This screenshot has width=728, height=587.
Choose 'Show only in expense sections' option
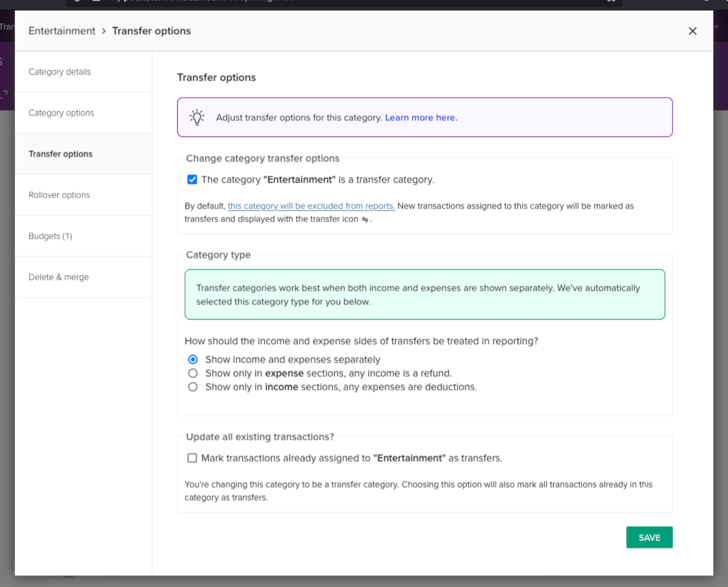(x=193, y=373)
